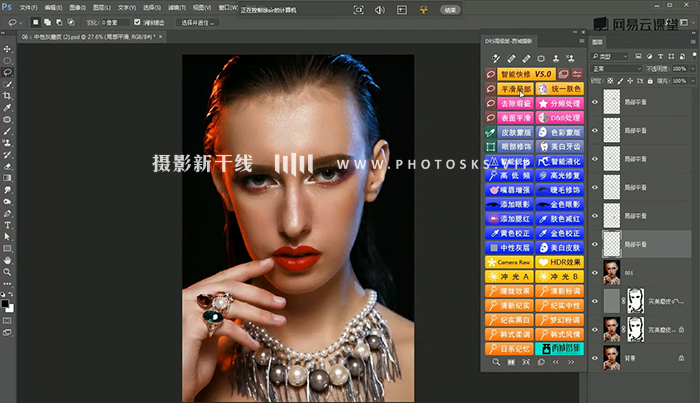Toggle visibility of the topmost 局部平滑 layer
This screenshot has height=403, width=700.
click(595, 102)
